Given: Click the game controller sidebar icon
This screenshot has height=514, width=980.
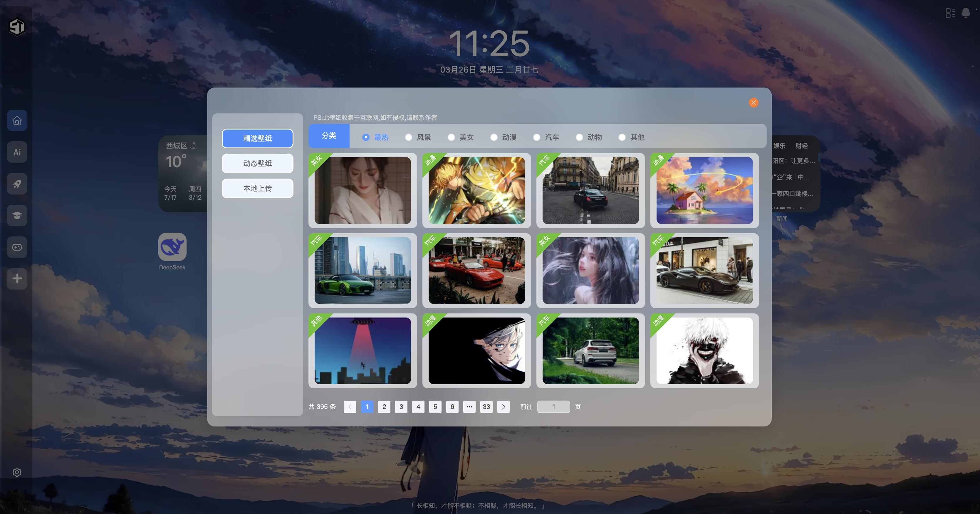Looking at the screenshot, I should coord(17,247).
